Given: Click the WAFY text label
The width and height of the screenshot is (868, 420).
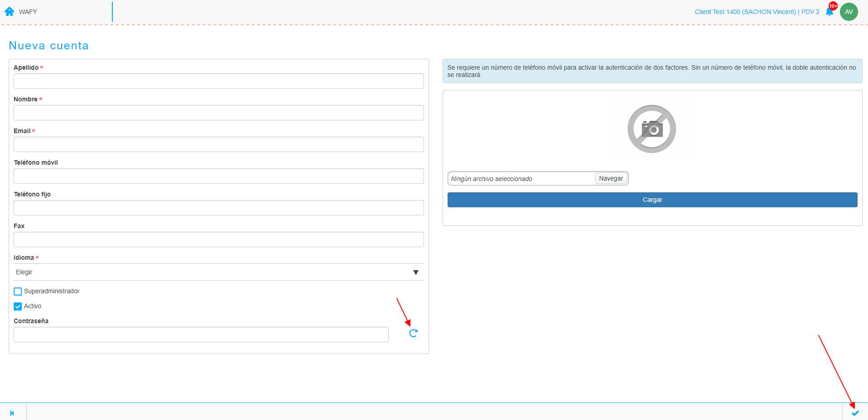Looking at the screenshot, I should [x=28, y=12].
